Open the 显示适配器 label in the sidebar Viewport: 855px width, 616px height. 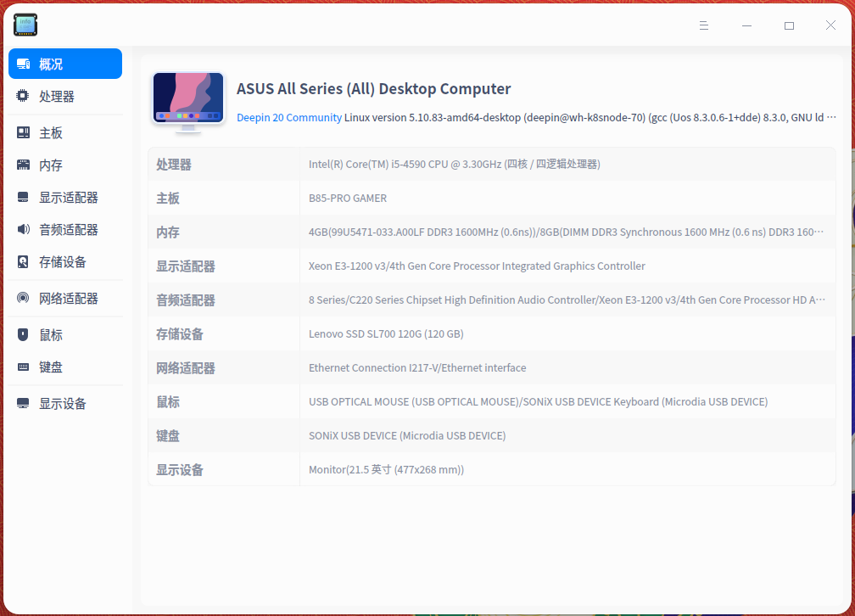(x=69, y=197)
